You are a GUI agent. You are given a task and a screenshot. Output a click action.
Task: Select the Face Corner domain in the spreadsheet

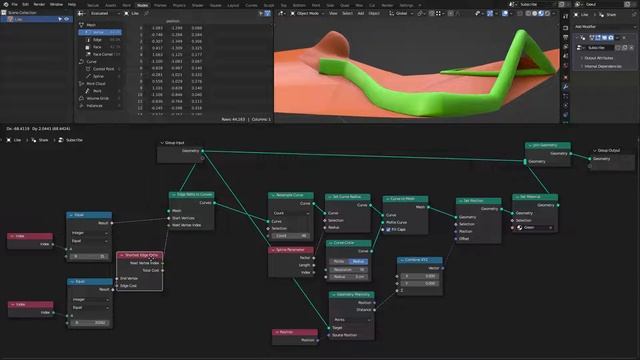tap(100, 54)
